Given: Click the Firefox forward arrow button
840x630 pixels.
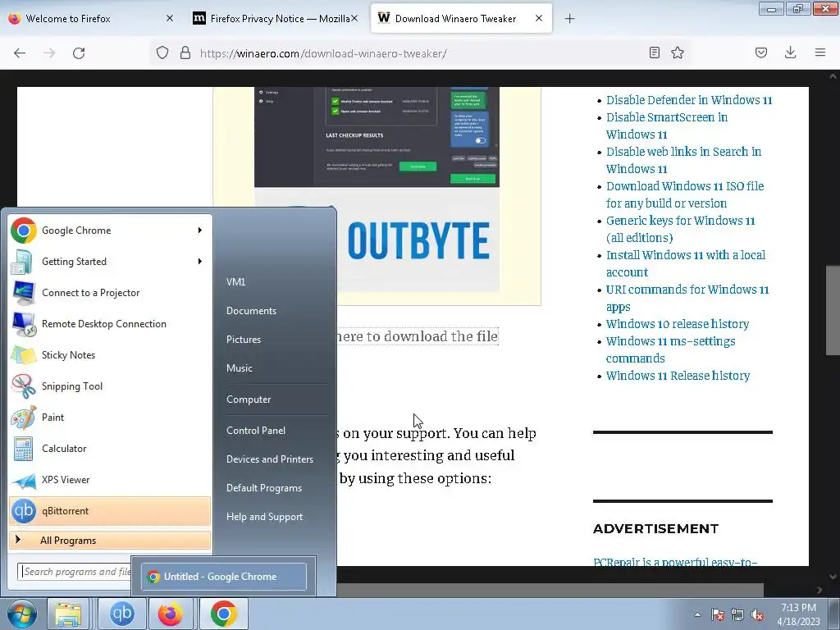Looking at the screenshot, I should [x=49, y=53].
